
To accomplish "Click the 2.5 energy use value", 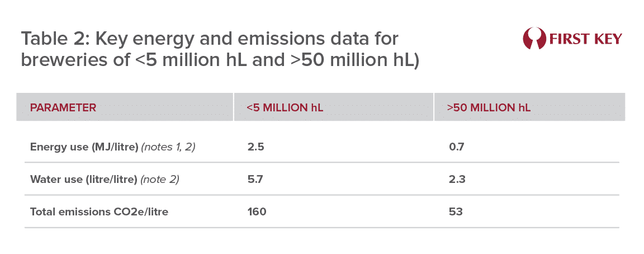I will click(x=255, y=147).
